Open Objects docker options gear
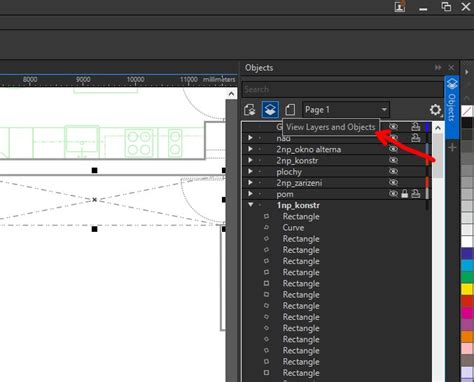This screenshot has width=474, height=382. tap(435, 110)
